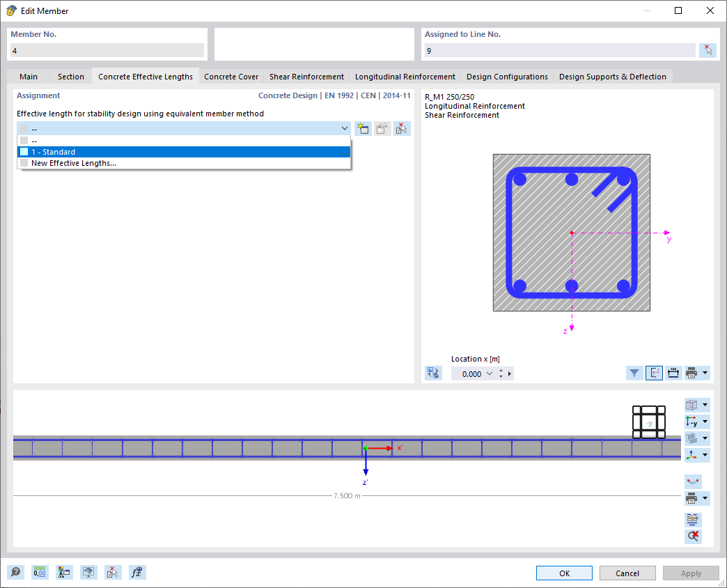
Task: Click the monitor view settings icon
Action: (x=88, y=572)
